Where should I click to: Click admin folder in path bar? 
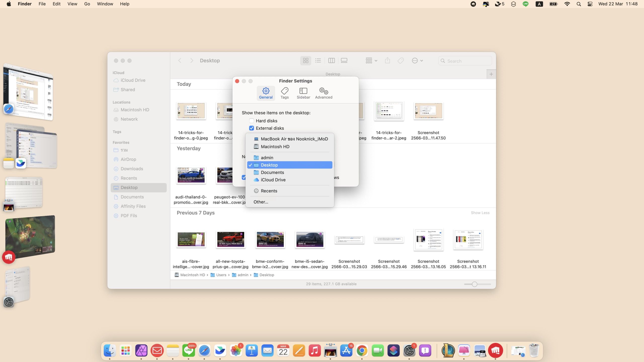pyautogui.click(x=243, y=275)
